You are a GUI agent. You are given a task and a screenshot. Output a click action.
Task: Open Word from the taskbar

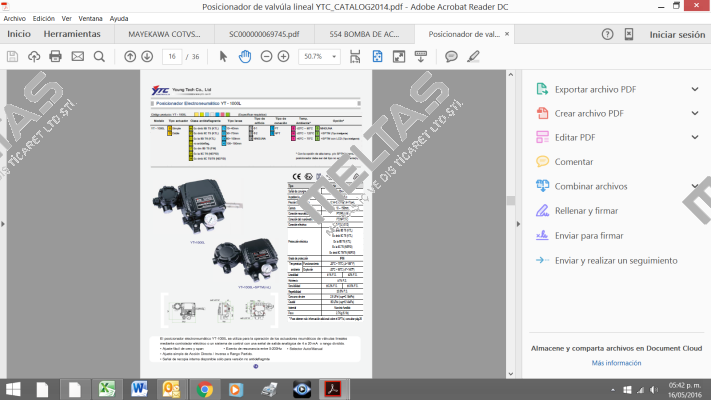(x=139, y=390)
